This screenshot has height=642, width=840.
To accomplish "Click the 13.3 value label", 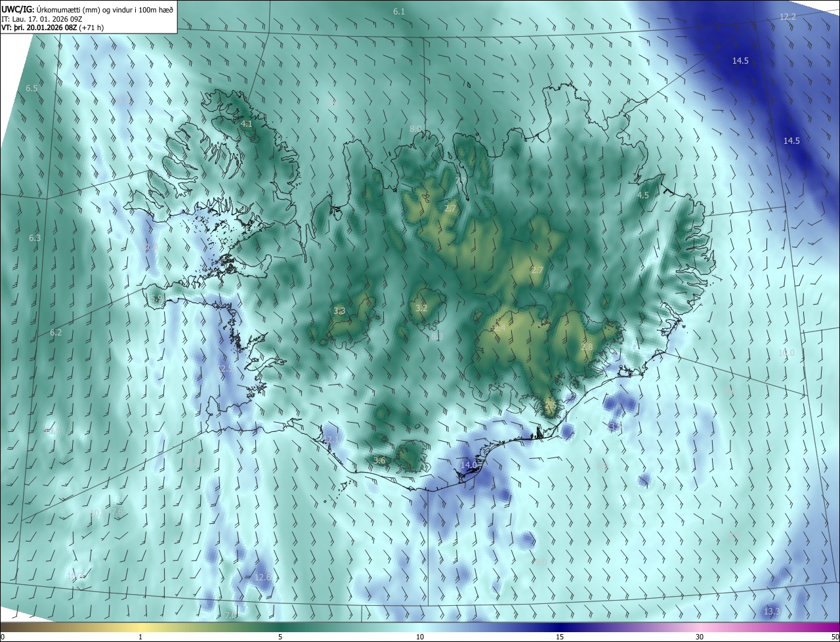I will pyautogui.click(x=772, y=611).
